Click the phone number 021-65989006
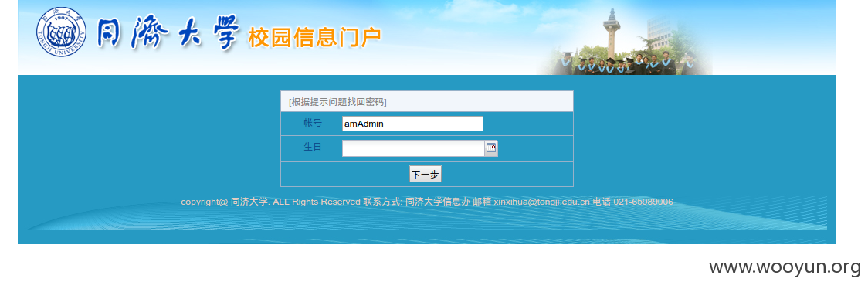This screenshot has height=289, width=868. coord(643,202)
